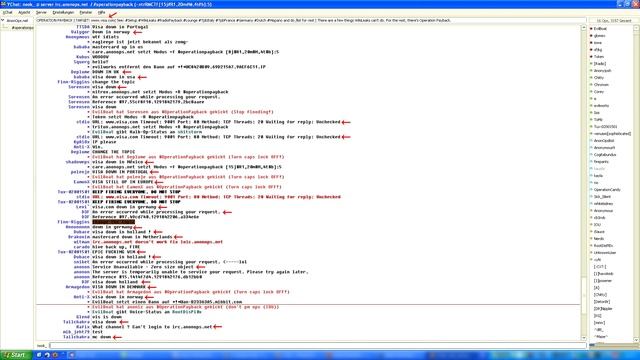Click the op status icon beside Token

(x=591, y=57)
